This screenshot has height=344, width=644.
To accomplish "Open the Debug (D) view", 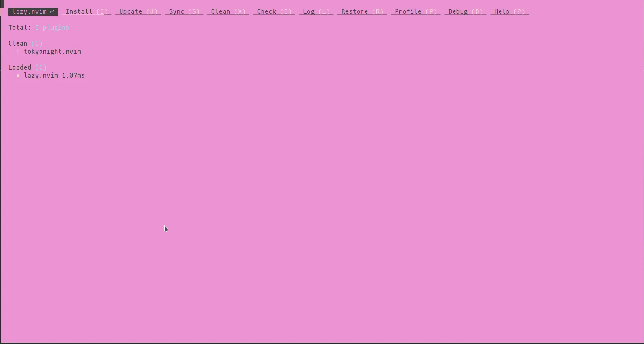I will (465, 12).
